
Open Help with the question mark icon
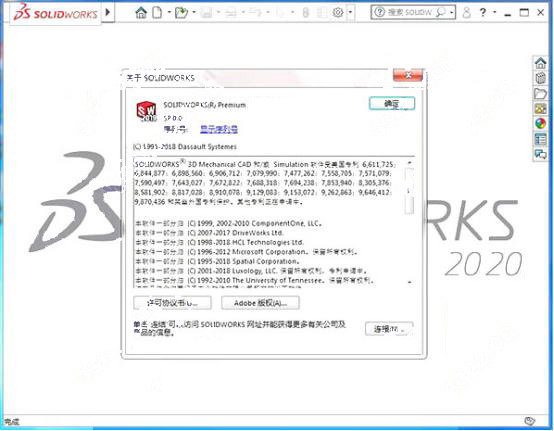click(x=483, y=12)
